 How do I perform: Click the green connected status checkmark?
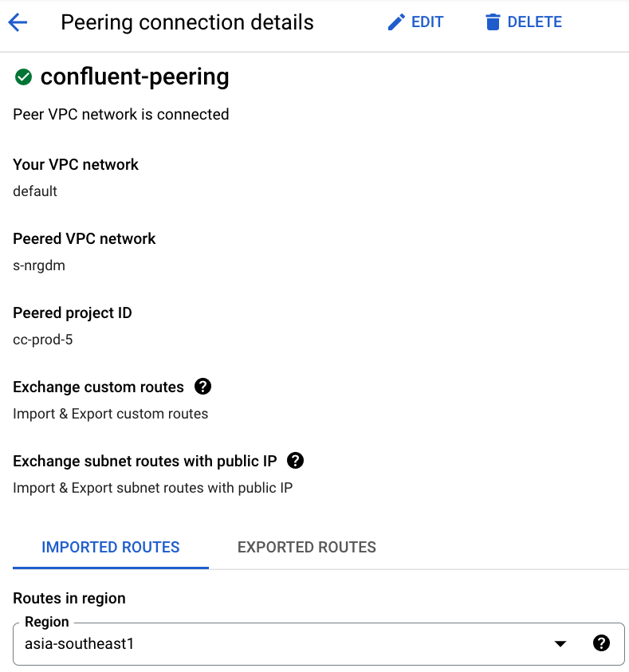pos(23,77)
